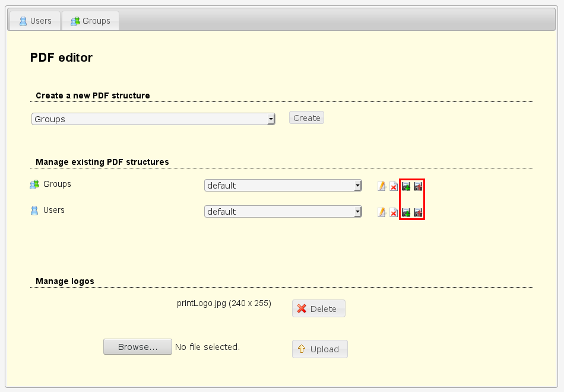This screenshot has width=564, height=392.
Task: Click green-arrow import icon in Users row
Action: [x=406, y=212]
